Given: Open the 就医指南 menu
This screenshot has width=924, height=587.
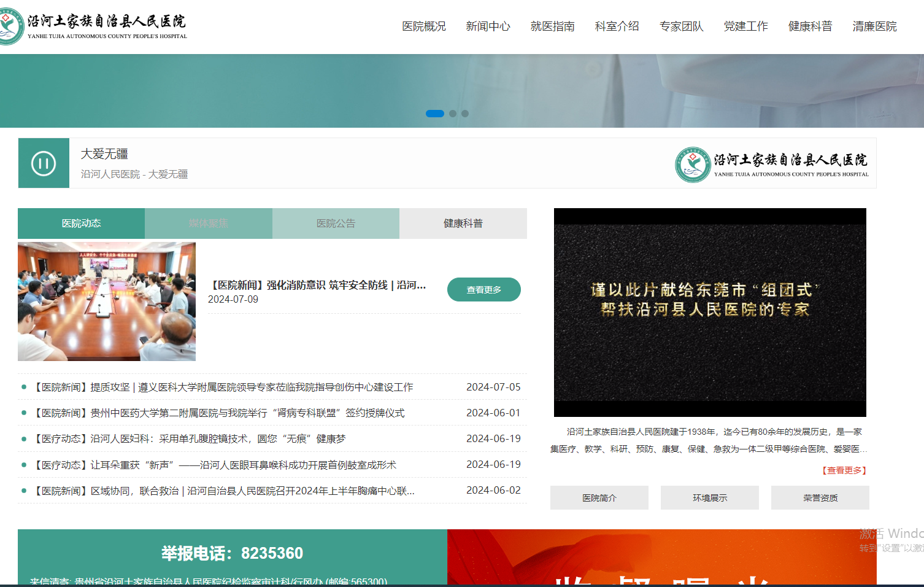Looking at the screenshot, I should pyautogui.click(x=552, y=26).
